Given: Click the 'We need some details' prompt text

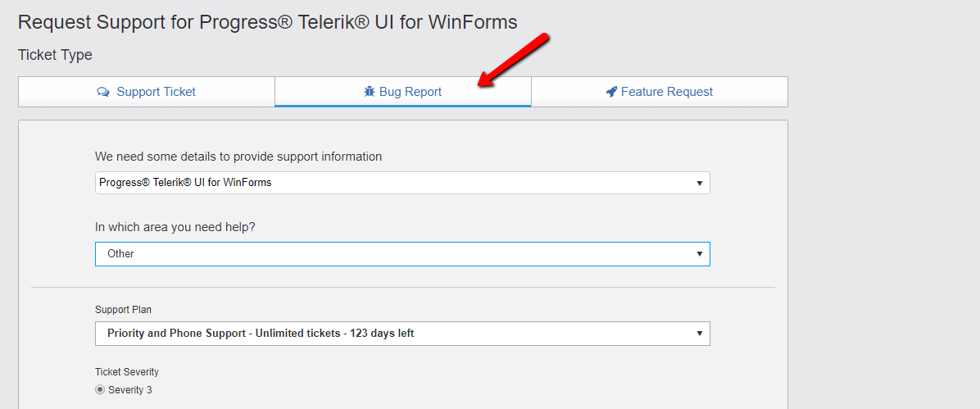Looking at the screenshot, I should pos(238,157).
